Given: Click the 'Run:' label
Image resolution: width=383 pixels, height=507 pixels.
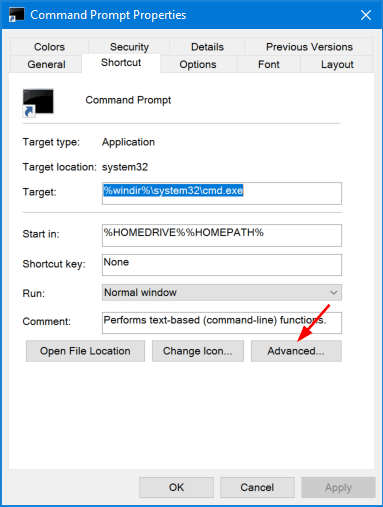Looking at the screenshot, I should (x=34, y=293).
